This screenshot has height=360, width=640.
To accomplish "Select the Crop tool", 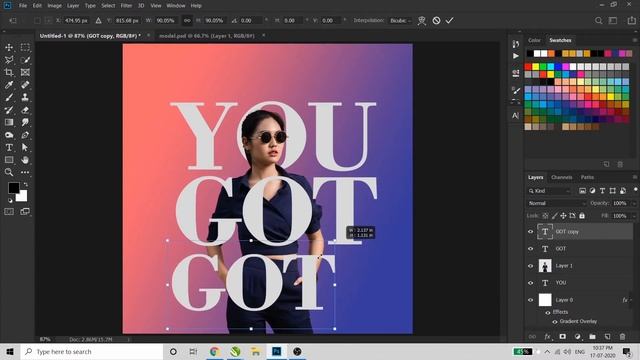I will point(9,72).
